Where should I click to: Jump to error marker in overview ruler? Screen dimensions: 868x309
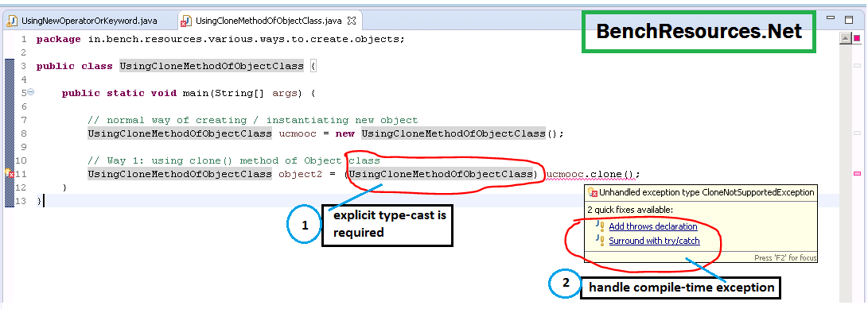point(857,174)
